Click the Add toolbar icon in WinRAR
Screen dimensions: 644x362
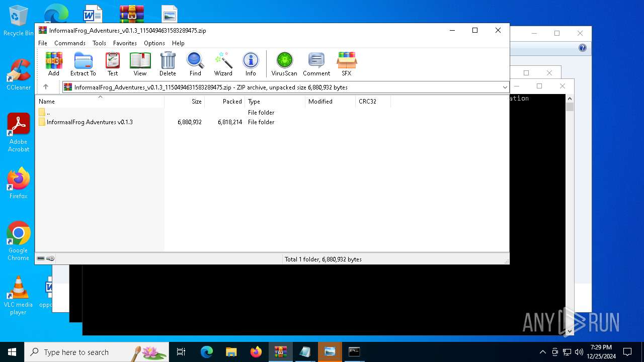point(54,64)
